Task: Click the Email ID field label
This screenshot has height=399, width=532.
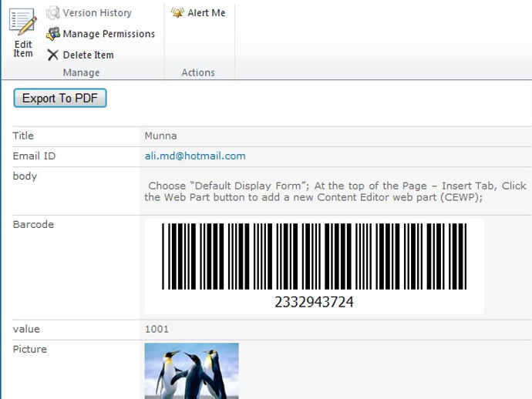Action: coord(34,156)
